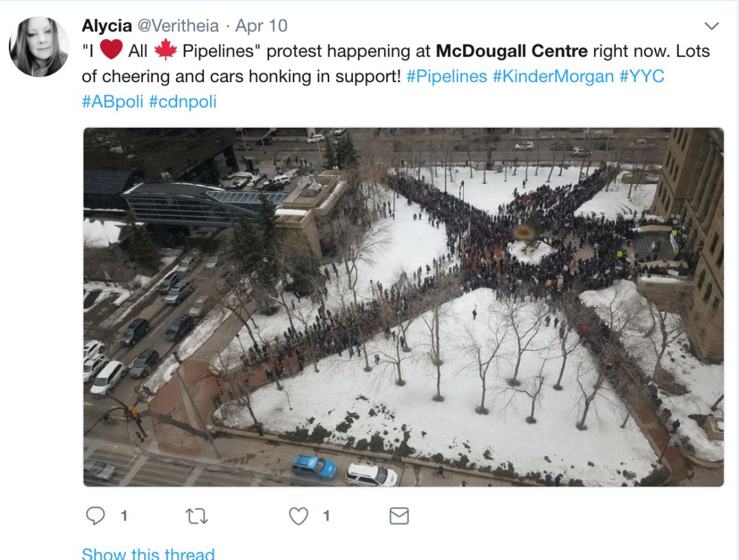Click the reply count number 1
739x560 pixels.
pyautogui.click(x=124, y=516)
